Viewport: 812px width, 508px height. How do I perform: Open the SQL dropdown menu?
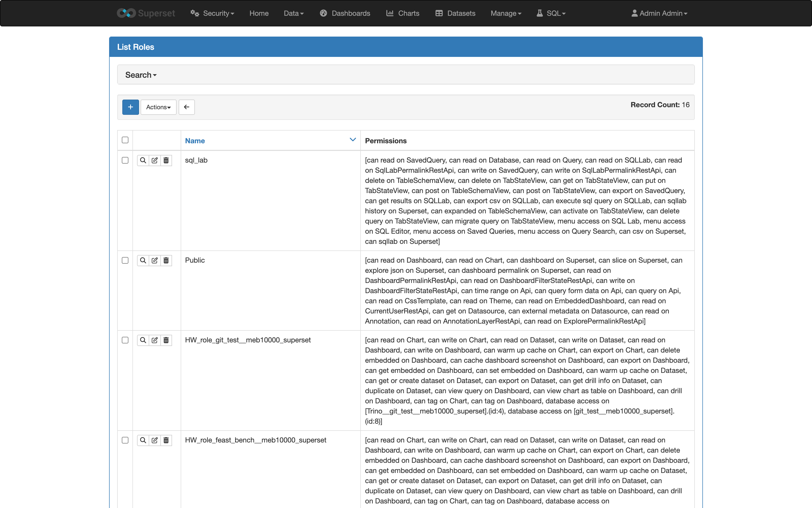(x=551, y=13)
